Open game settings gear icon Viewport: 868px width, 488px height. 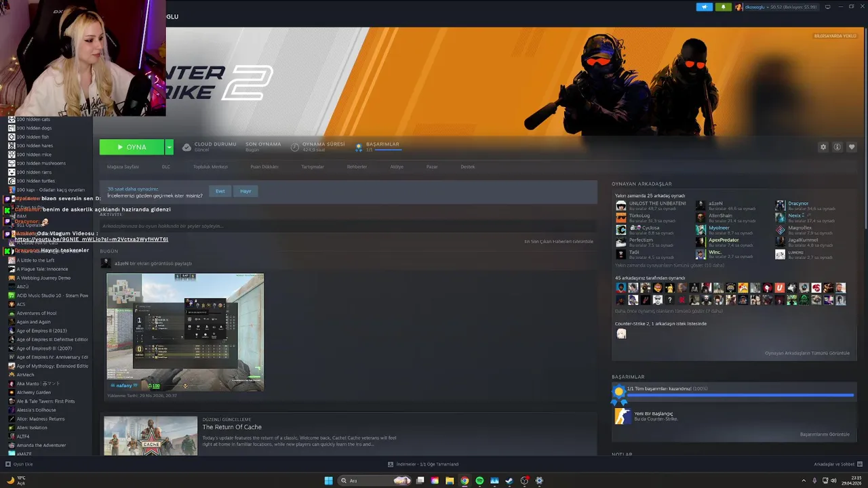coord(823,147)
